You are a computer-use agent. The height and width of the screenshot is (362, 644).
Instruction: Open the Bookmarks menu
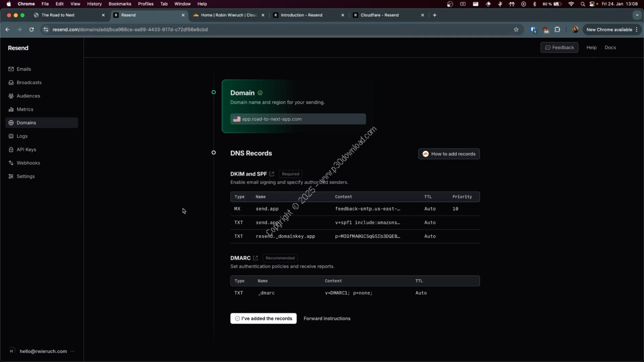click(x=120, y=4)
